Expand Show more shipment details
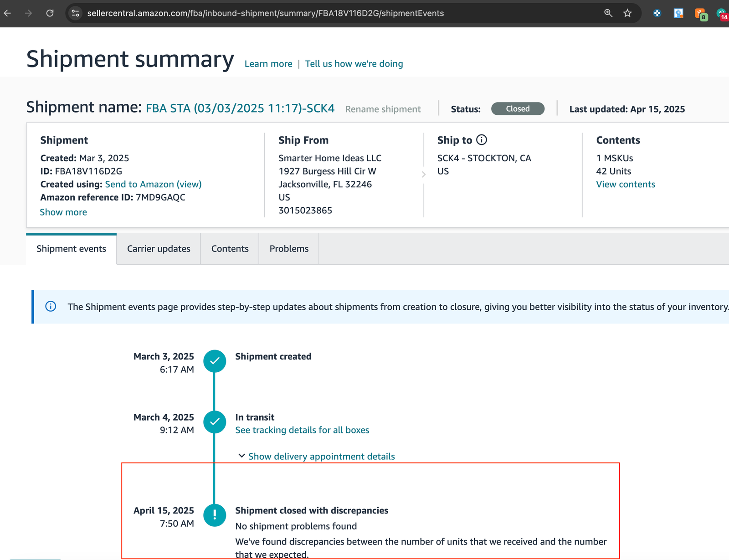 coord(63,212)
